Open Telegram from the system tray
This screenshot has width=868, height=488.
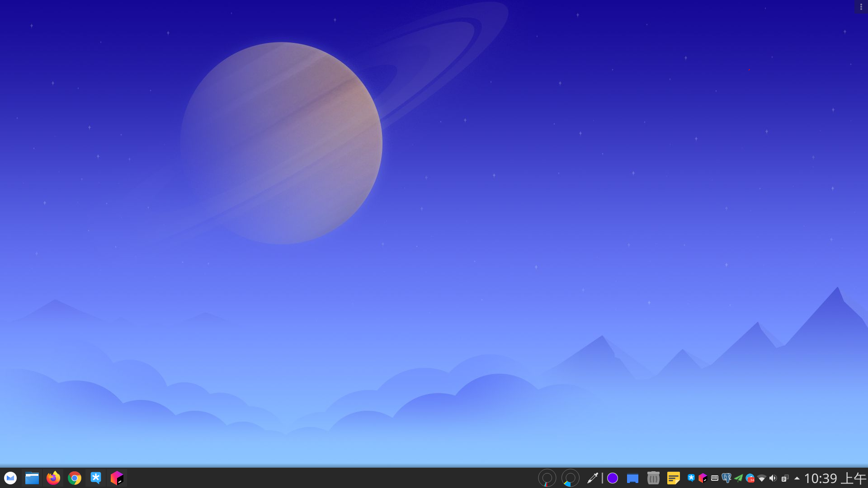[739, 478]
